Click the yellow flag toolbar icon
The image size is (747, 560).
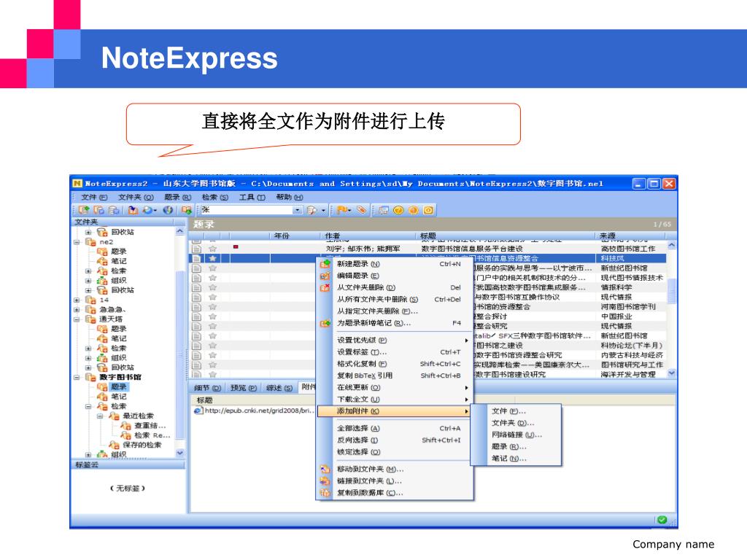(x=342, y=210)
